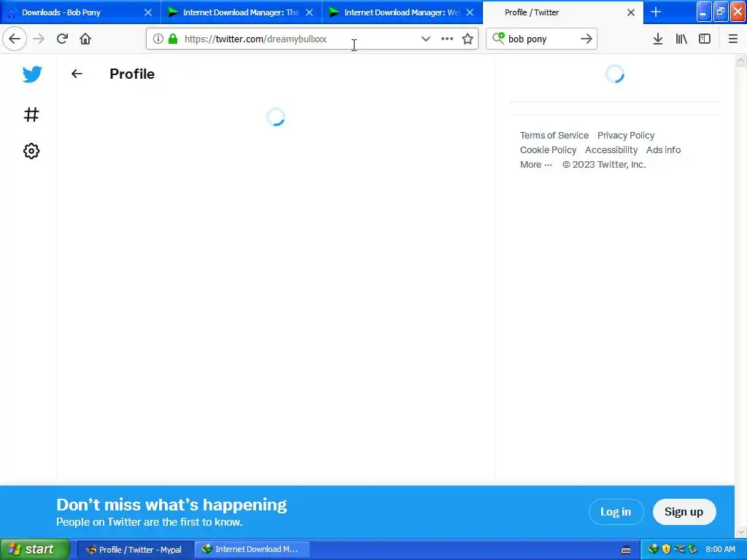747x560 pixels.
Task: Open Internet Download Manager taskbar button
Action: [x=252, y=550]
